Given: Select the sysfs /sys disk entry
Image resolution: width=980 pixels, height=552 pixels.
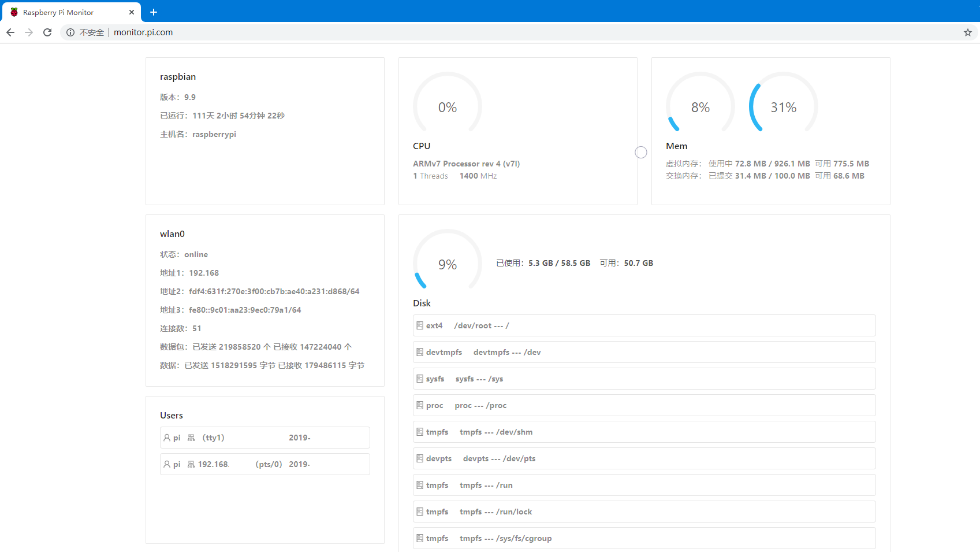Looking at the screenshot, I should (644, 379).
